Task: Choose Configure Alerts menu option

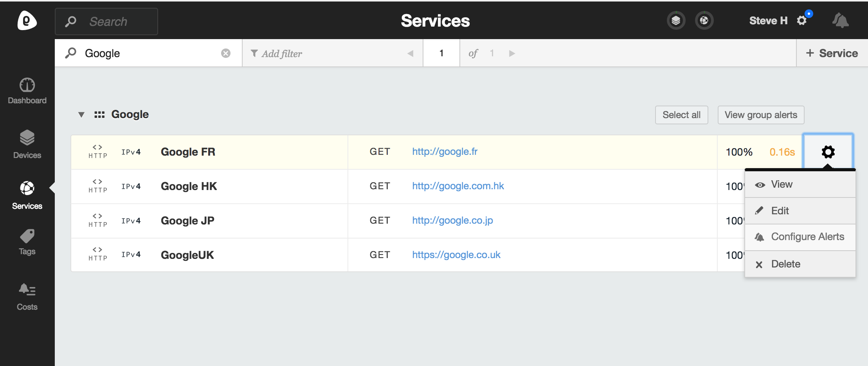Action: 807,237
